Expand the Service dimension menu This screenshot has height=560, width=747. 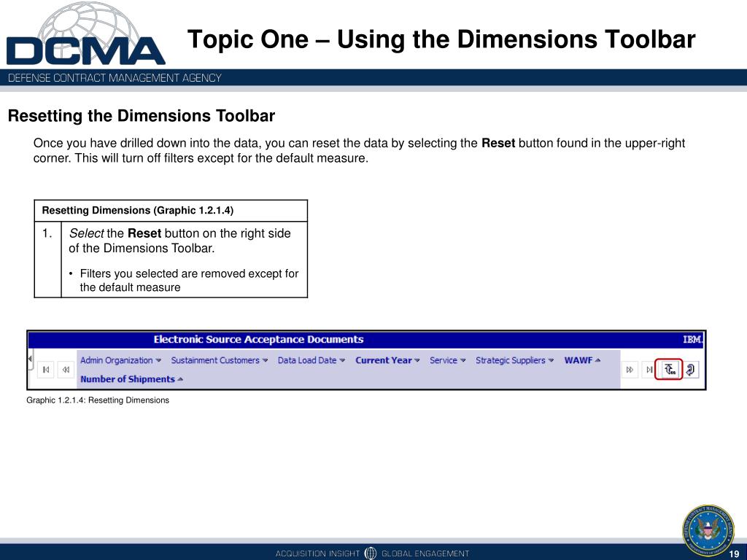448,360
